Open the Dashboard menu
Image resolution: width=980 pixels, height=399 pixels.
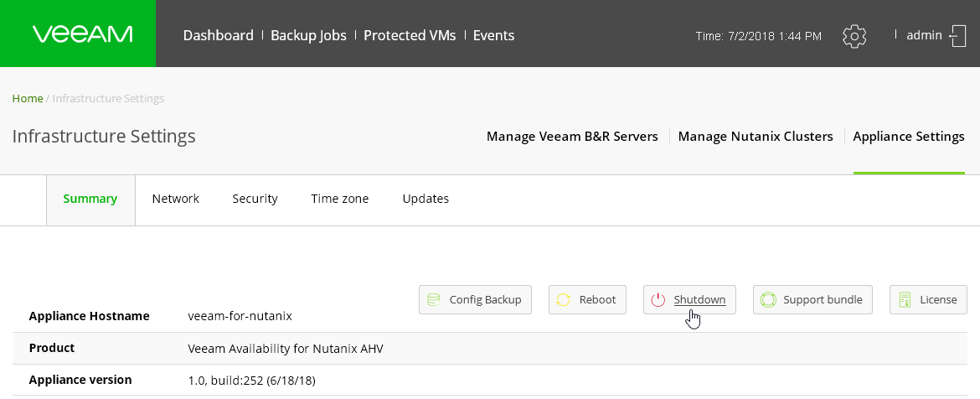[218, 35]
